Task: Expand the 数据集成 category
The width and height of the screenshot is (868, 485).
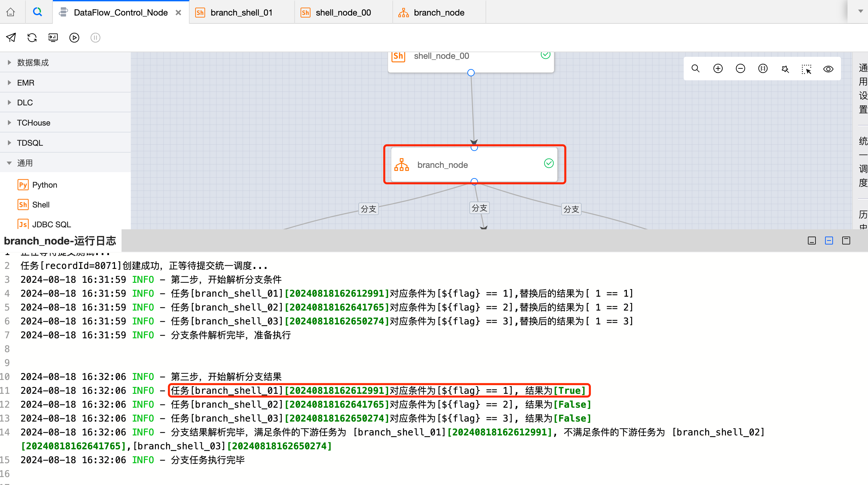Action: pyautogui.click(x=33, y=62)
